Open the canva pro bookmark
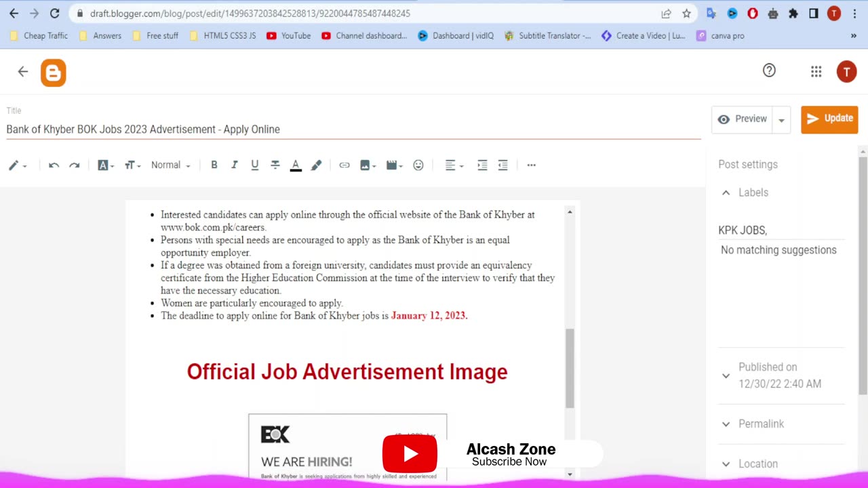Screen dimensions: 868x488 tap(720, 36)
